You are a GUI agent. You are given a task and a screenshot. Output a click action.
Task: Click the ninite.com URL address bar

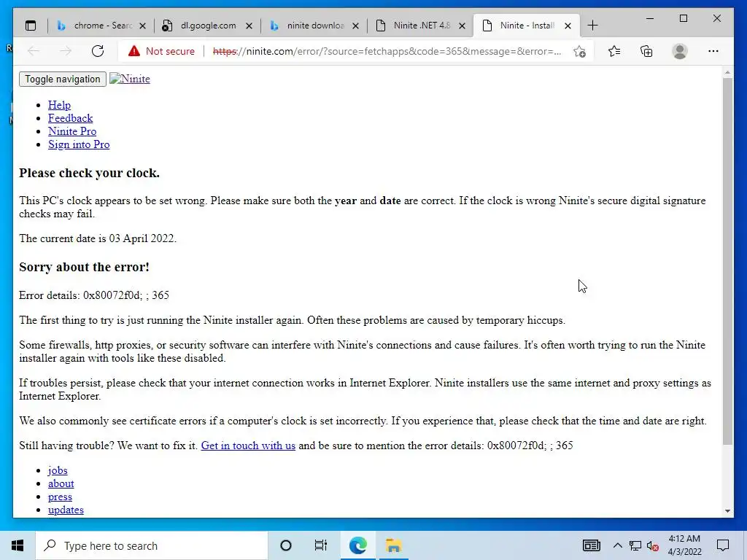tap(387, 51)
